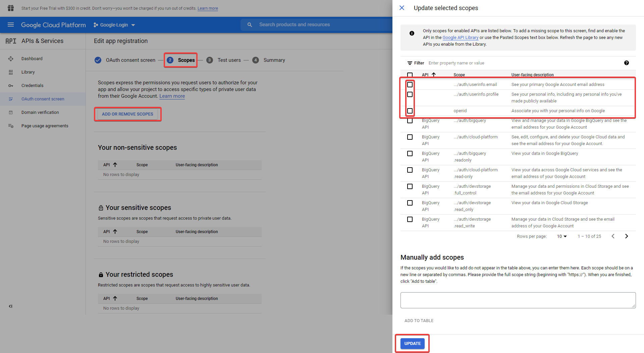Image resolution: width=644 pixels, height=353 pixels.
Task: Click the Scope column header in panel
Action: tap(459, 75)
